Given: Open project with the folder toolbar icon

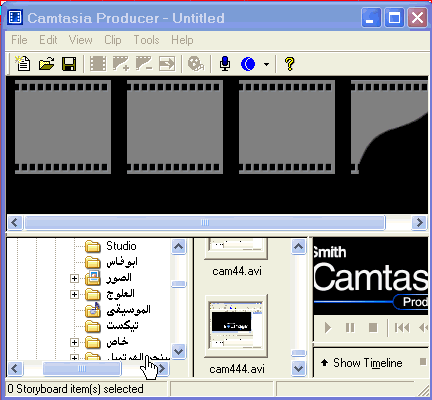Looking at the screenshot, I should coord(46,63).
